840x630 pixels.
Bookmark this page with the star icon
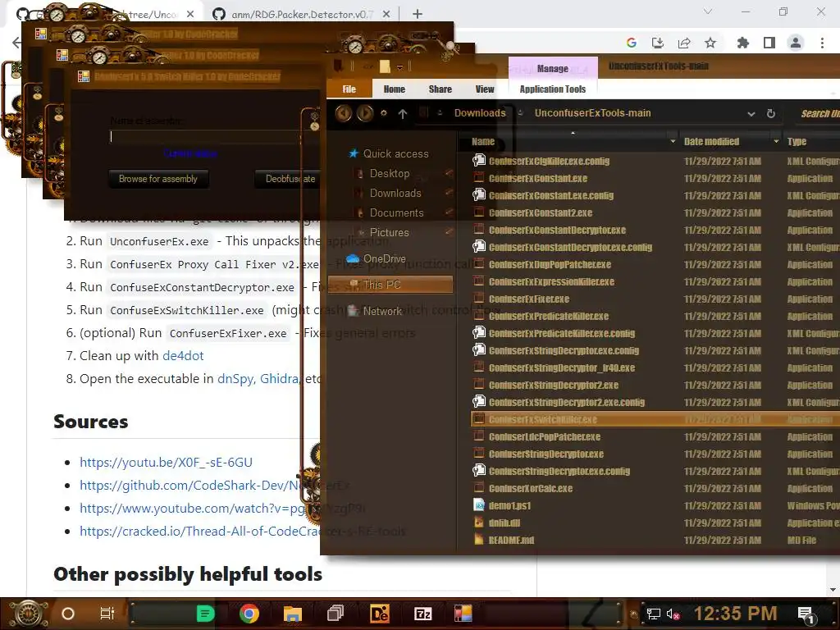pyautogui.click(x=710, y=43)
